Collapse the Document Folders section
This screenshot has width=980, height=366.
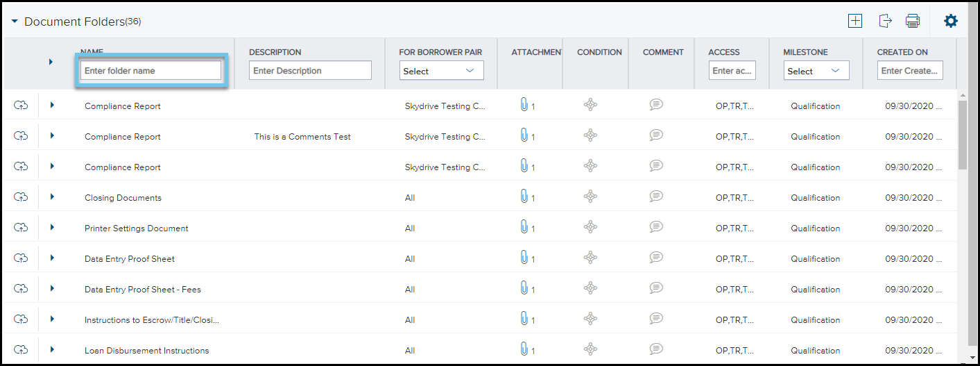pyautogui.click(x=15, y=22)
